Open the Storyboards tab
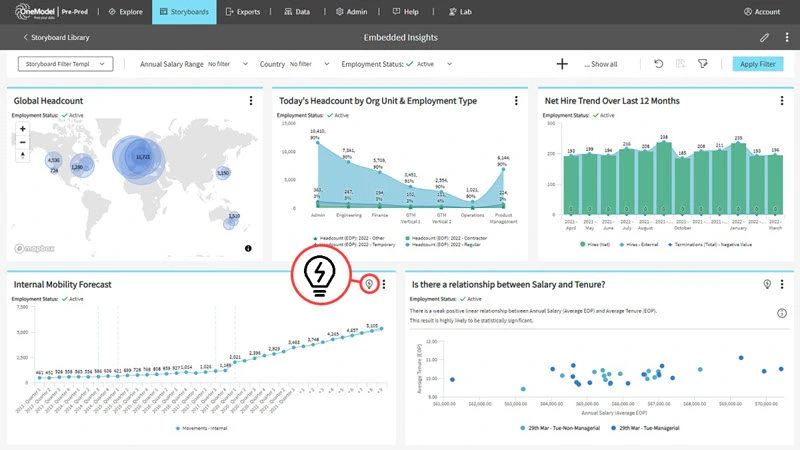Image resolution: width=800 pixels, height=450 pixels. click(184, 12)
